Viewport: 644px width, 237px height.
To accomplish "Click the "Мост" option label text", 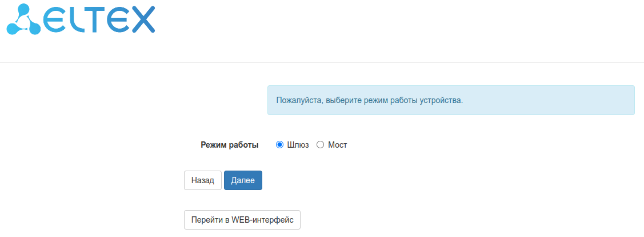I will (x=338, y=145).
